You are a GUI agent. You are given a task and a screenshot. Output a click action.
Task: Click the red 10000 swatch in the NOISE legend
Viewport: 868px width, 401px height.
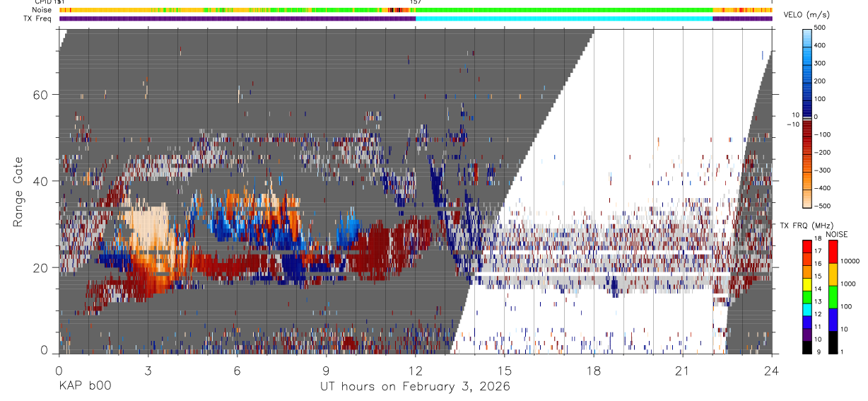832,251
